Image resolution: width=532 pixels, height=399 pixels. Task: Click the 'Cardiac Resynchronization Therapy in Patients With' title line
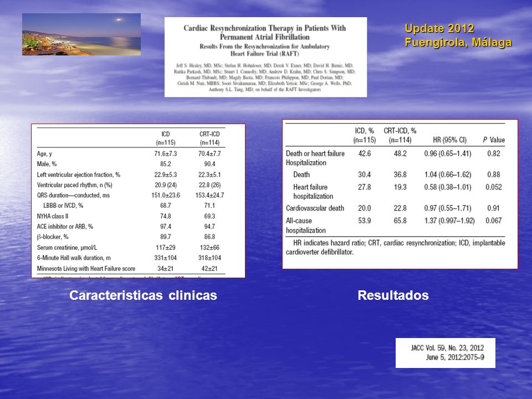pos(265,28)
